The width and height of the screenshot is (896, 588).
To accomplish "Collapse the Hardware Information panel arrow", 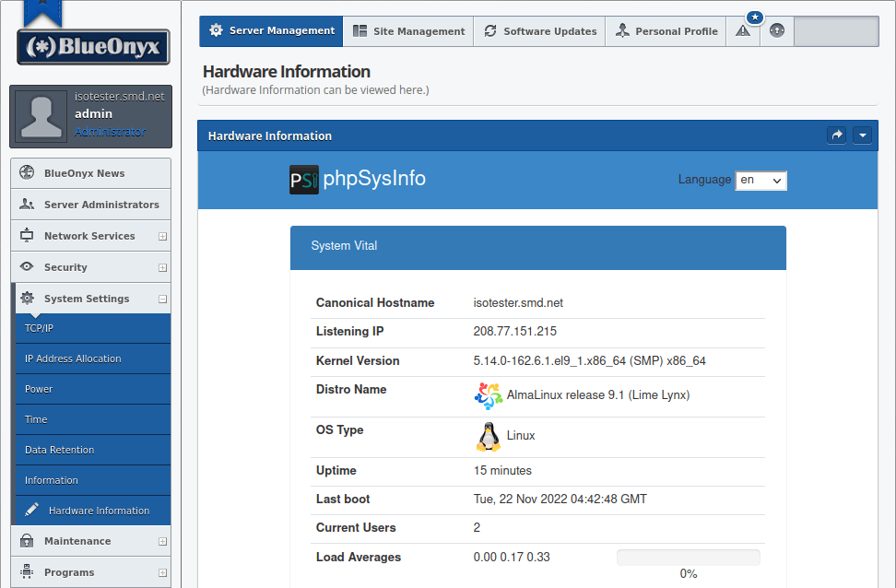I will (x=862, y=135).
